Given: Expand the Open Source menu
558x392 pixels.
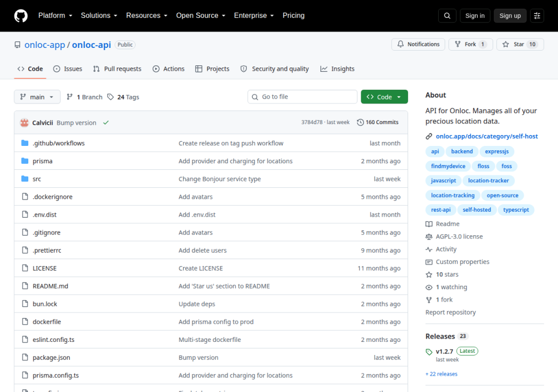Looking at the screenshot, I should pos(201,16).
